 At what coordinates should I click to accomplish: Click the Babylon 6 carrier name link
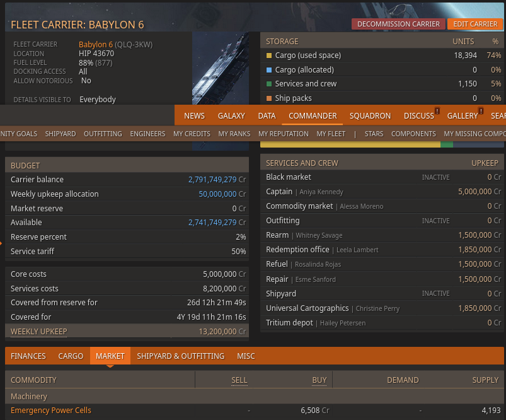tap(96, 44)
